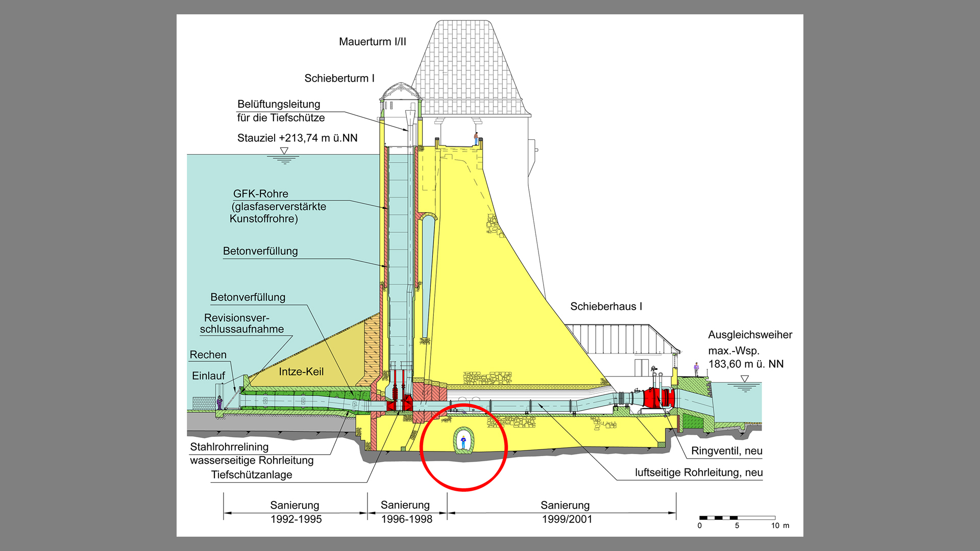Click the Ausgleichsweiher water level triangle symbol
The width and height of the screenshot is (980, 551).
pyautogui.click(x=745, y=379)
